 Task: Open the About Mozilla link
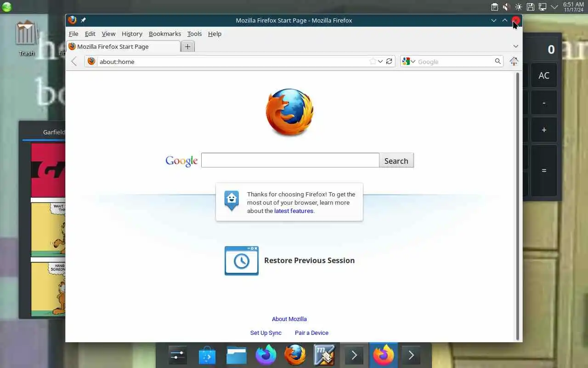289,319
